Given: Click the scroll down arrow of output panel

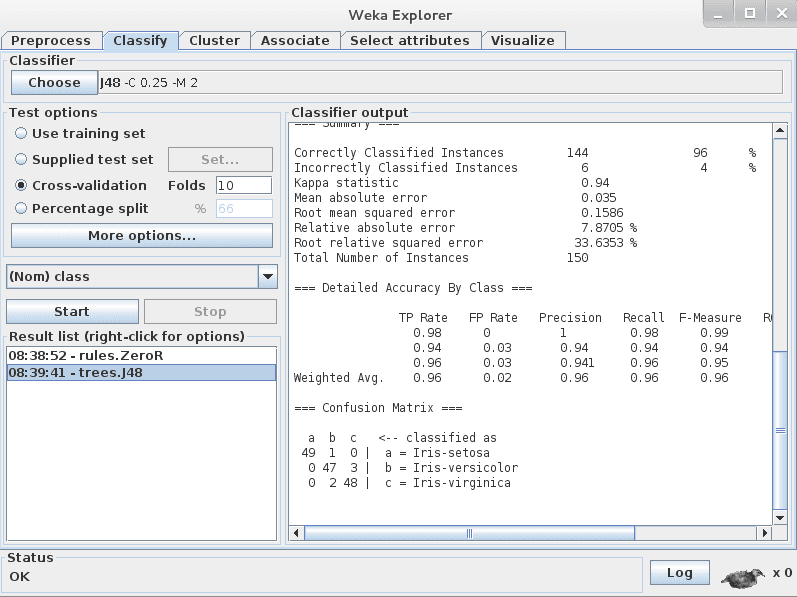Looking at the screenshot, I should pyautogui.click(x=780, y=517).
